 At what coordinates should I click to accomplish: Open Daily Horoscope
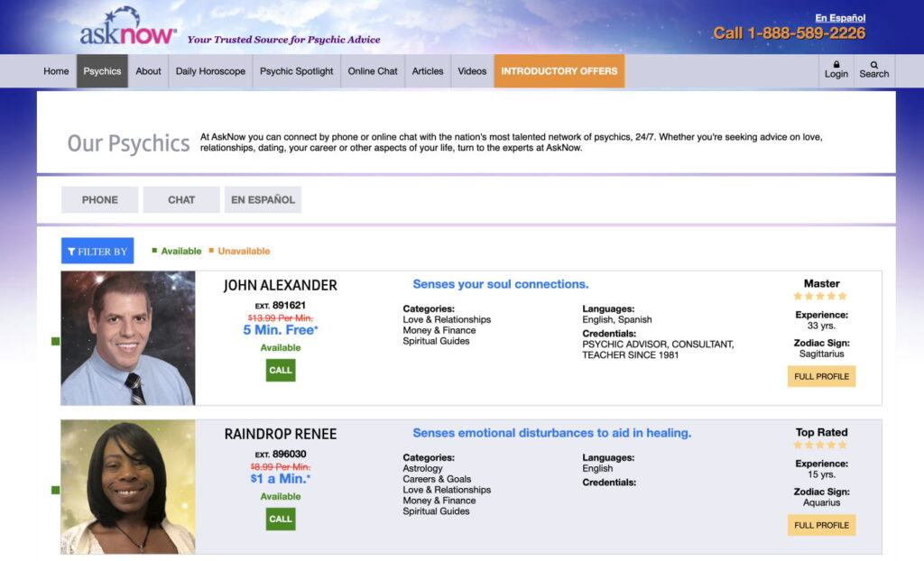click(x=210, y=71)
